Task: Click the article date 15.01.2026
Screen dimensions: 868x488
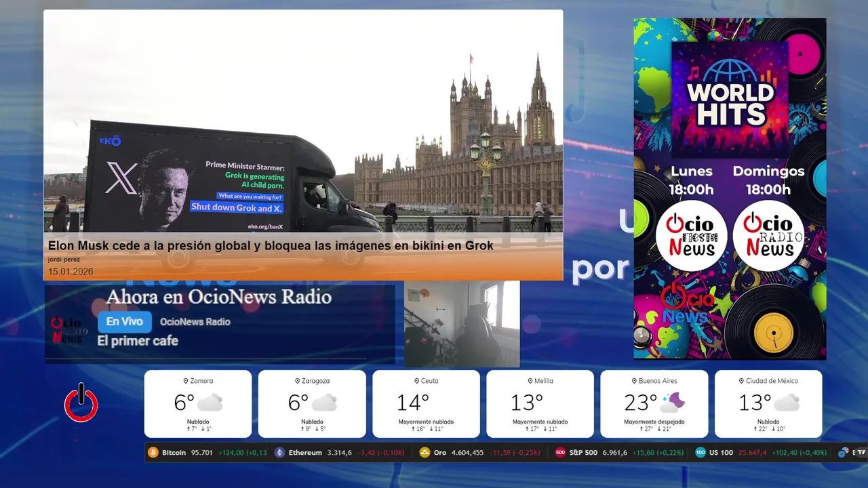Action: click(x=71, y=272)
